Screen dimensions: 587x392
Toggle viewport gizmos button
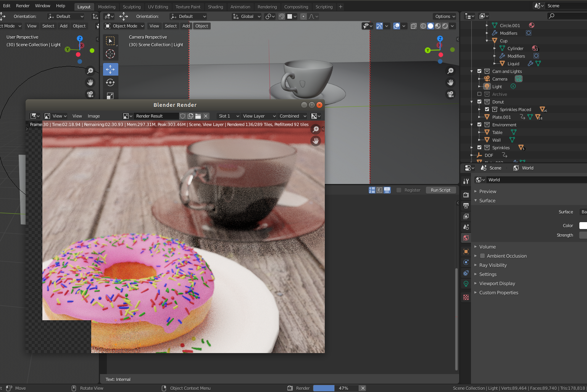(x=379, y=26)
